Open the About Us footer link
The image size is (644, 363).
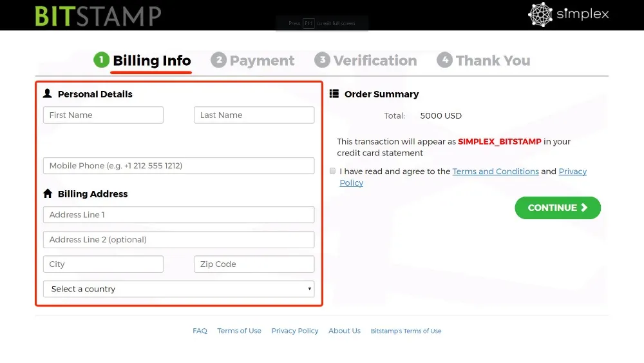(x=344, y=331)
